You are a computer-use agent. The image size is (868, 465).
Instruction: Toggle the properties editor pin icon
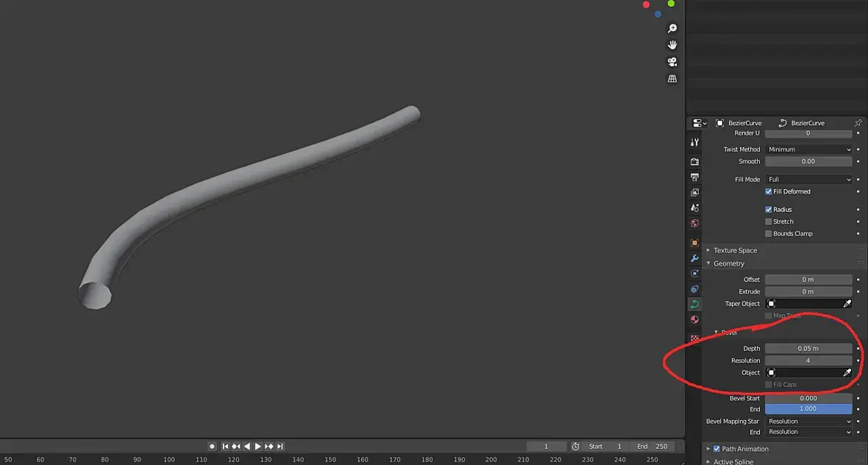pyautogui.click(x=858, y=123)
